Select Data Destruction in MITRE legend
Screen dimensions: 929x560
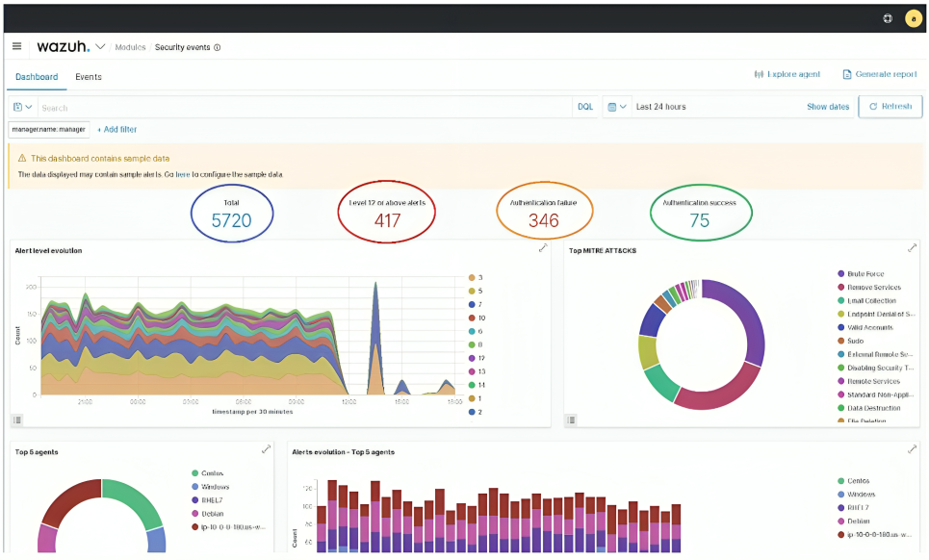[869, 408]
